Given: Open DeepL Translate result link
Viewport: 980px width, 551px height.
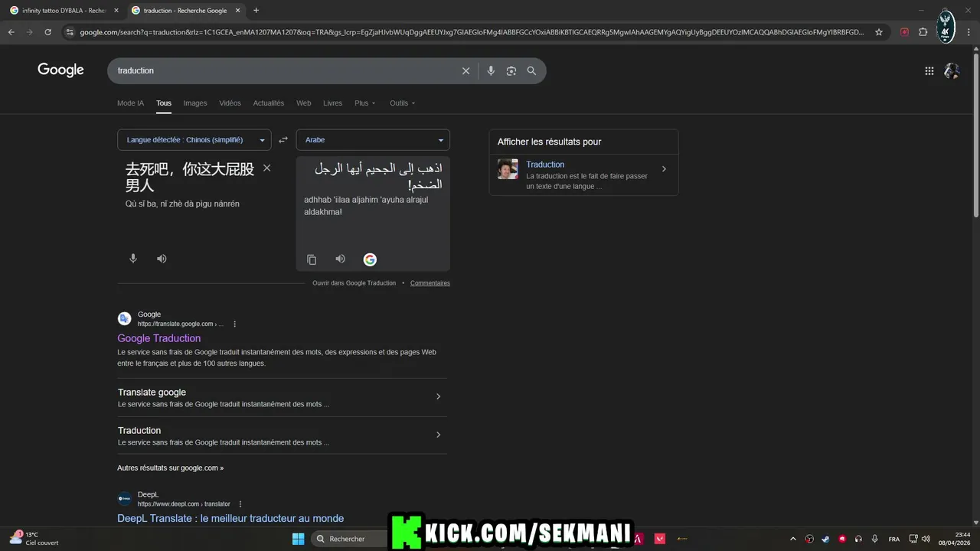Looking at the screenshot, I should point(230,518).
